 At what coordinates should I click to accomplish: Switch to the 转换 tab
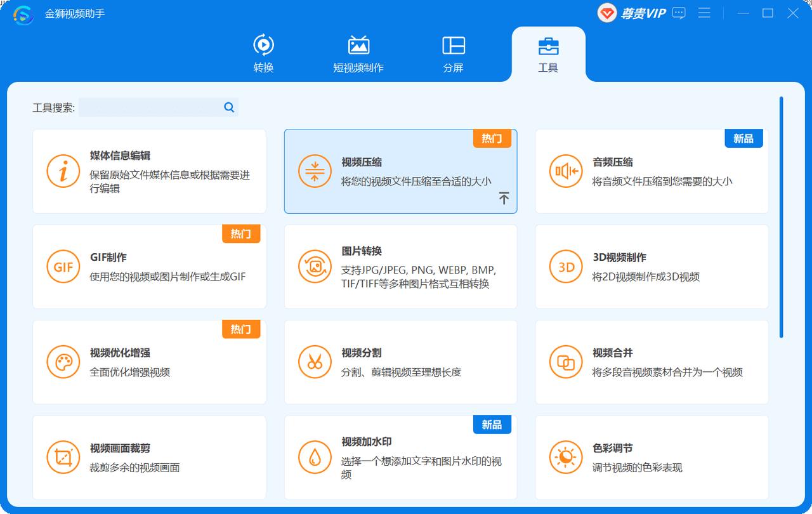pos(265,53)
